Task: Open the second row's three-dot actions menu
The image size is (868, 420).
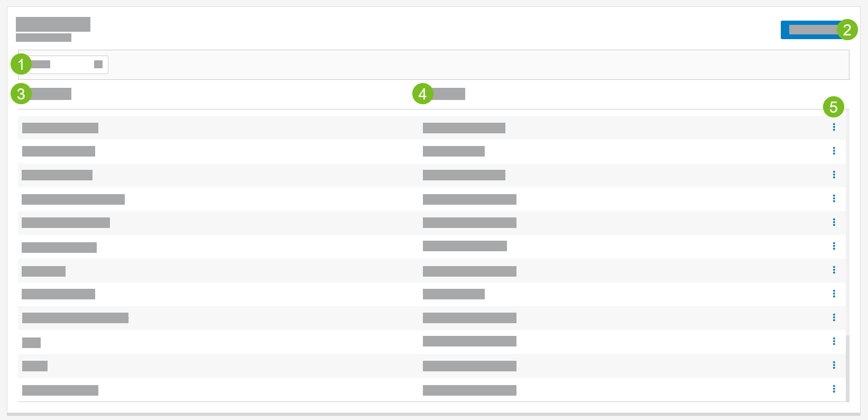Action: click(x=834, y=151)
